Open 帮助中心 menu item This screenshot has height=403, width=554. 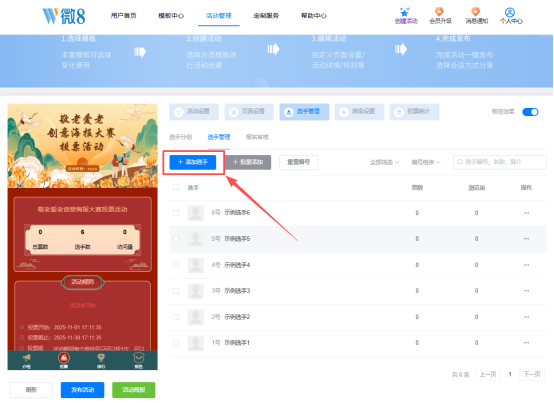point(314,16)
